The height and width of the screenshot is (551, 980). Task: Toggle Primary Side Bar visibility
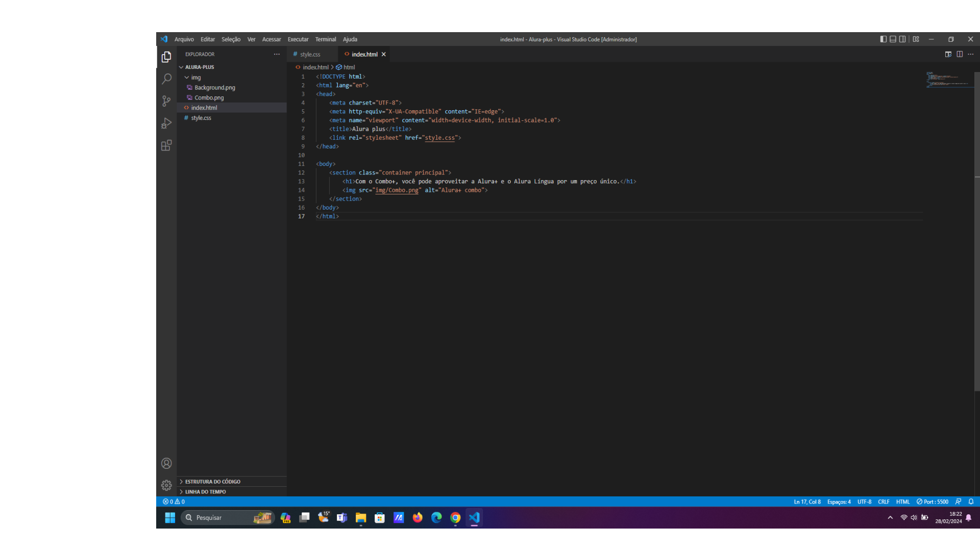[x=884, y=39]
